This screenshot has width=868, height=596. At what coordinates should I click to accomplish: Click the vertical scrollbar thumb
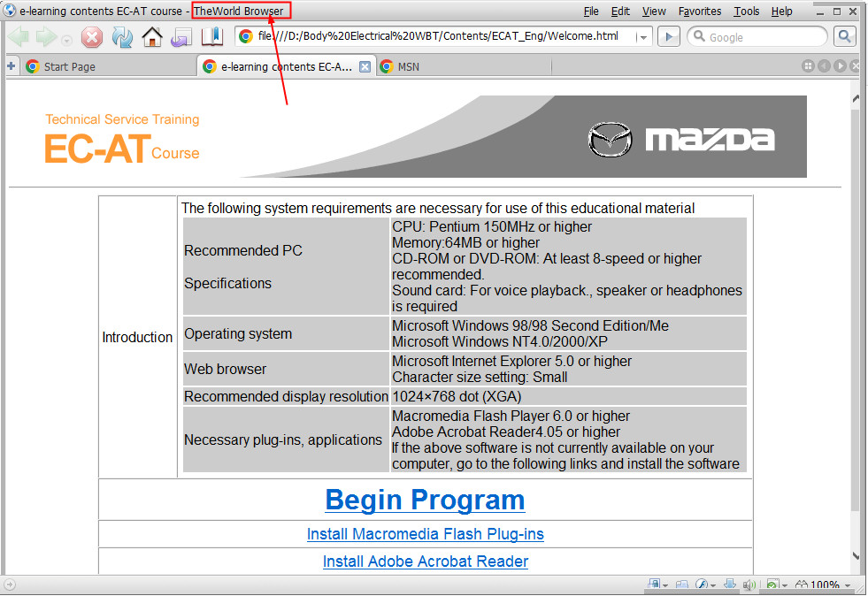(856, 309)
